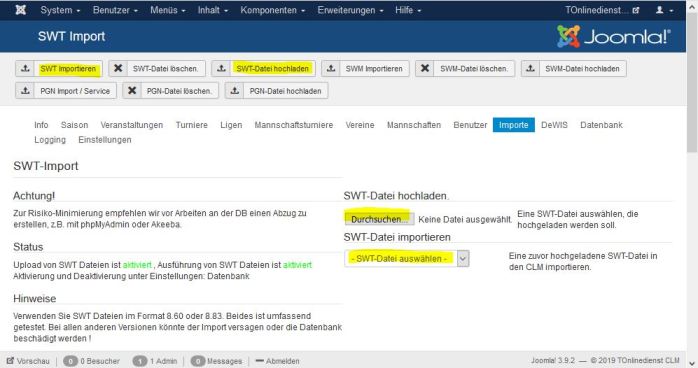
Task: Click the page vertical scrollbar
Action: 692,184
